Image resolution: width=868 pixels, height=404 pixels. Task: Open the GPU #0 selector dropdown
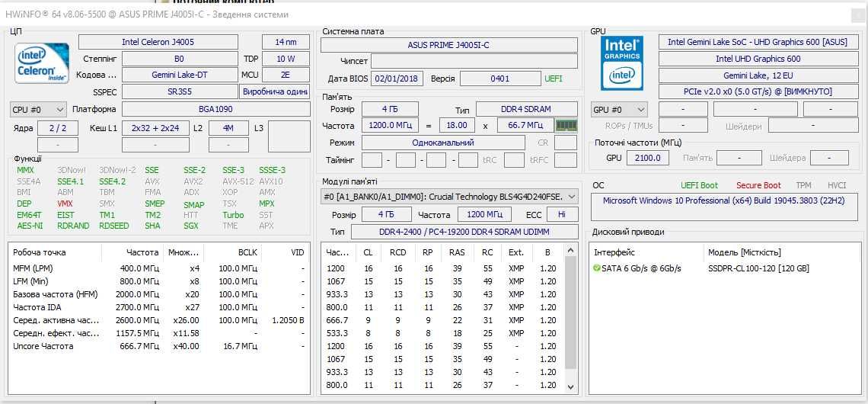[619, 110]
